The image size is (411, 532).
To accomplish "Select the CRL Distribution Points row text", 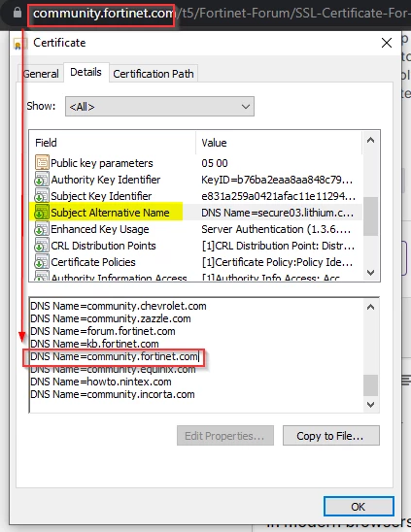I will tap(103, 246).
